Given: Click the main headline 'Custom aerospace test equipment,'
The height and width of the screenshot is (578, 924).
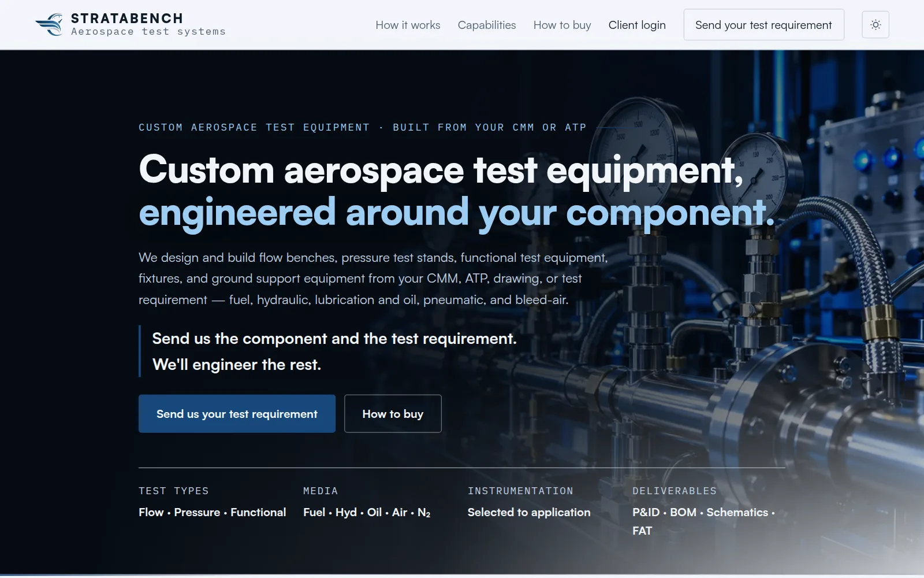Looking at the screenshot, I should pyautogui.click(x=441, y=171).
